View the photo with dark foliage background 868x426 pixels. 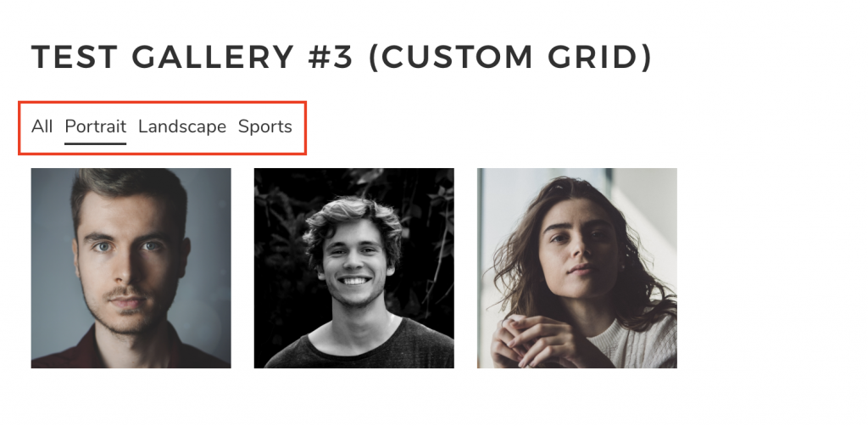pos(354,268)
